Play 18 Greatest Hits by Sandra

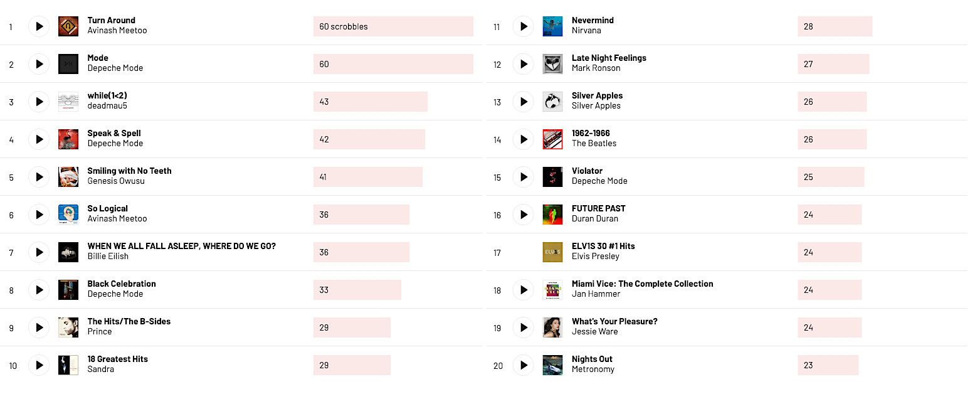(x=39, y=365)
